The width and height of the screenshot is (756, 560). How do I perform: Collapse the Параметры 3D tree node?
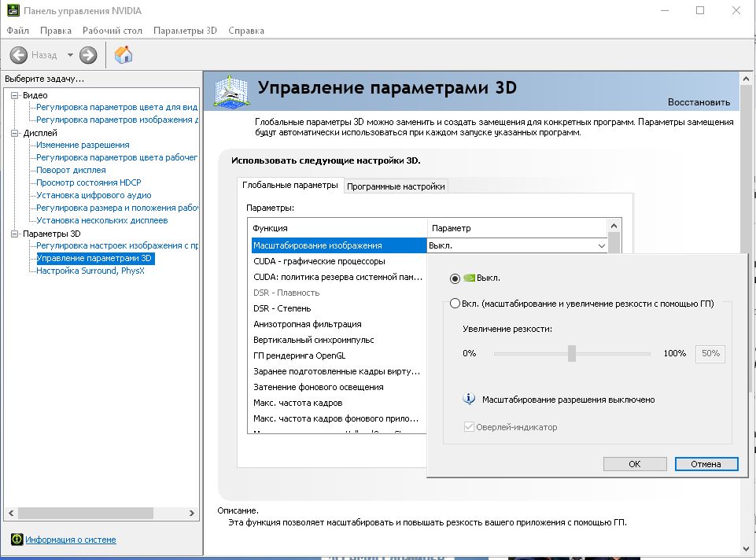click(14, 234)
